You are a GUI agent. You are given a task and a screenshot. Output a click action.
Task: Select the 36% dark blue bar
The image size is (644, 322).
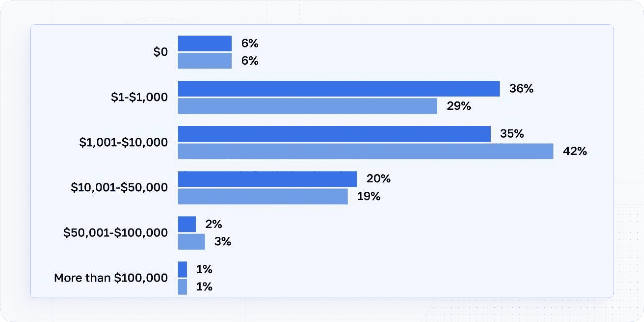pyautogui.click(x=339, y=89)
